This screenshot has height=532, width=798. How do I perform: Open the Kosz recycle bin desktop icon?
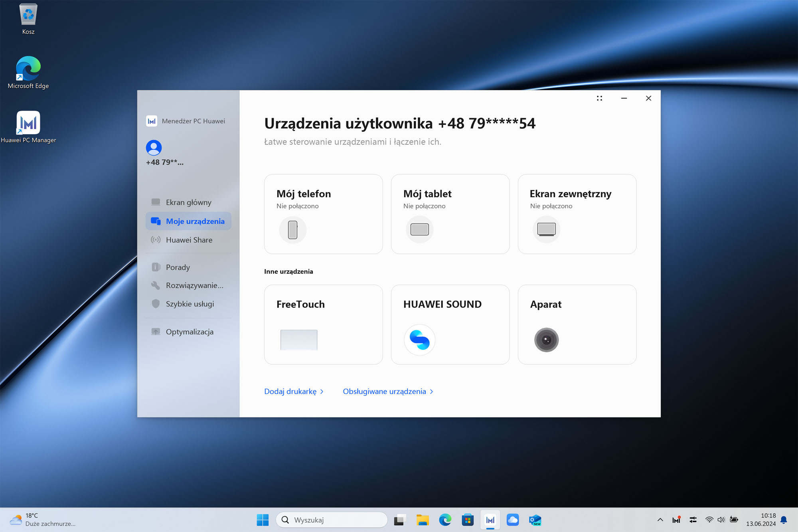click(28, 19)
